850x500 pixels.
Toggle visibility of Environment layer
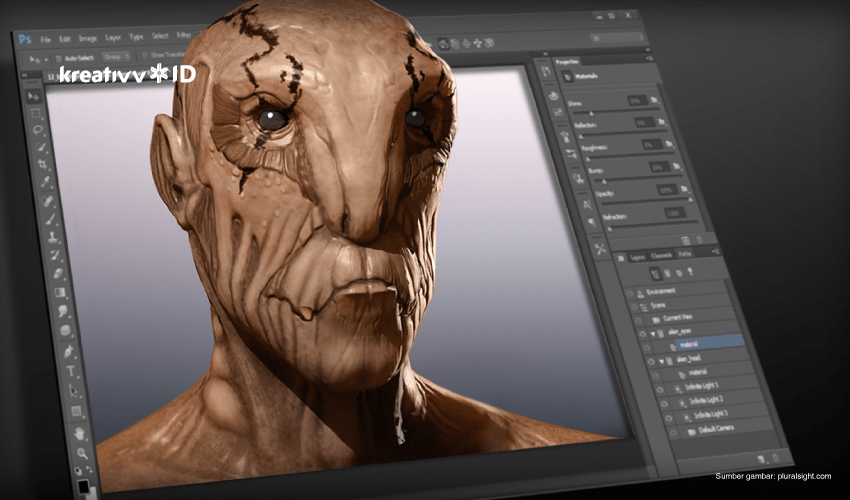[629, 293]
